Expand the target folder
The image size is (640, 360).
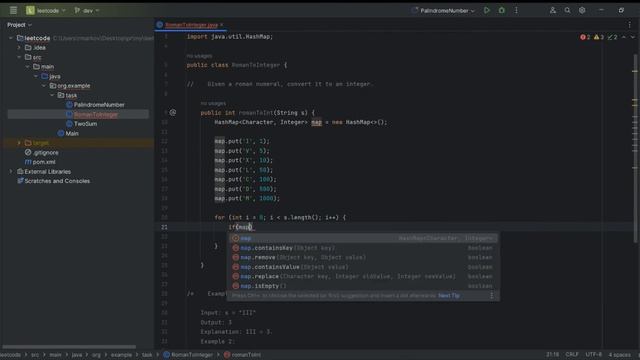coord(19,143)
